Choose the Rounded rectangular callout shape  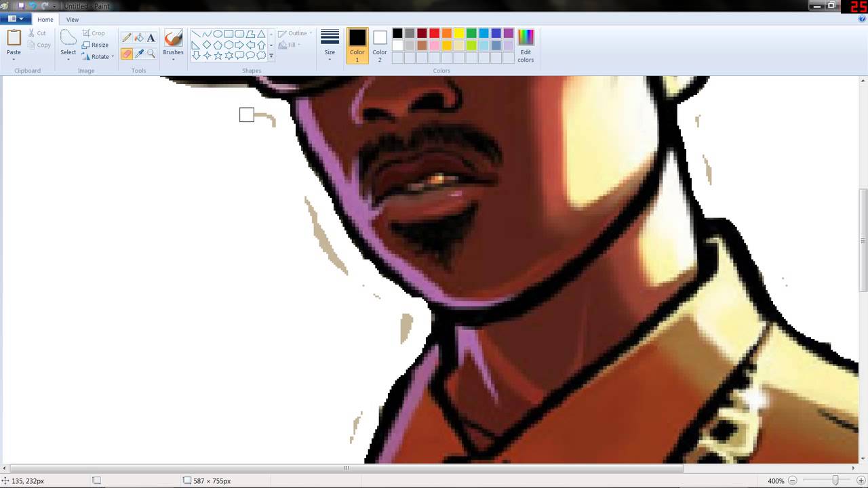coord(239,56)
